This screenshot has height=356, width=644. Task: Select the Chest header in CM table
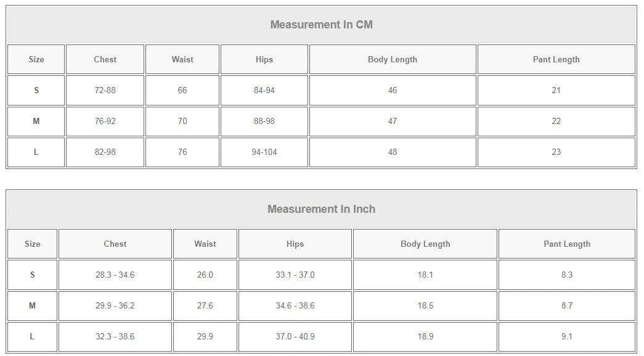tap(105, 60)
